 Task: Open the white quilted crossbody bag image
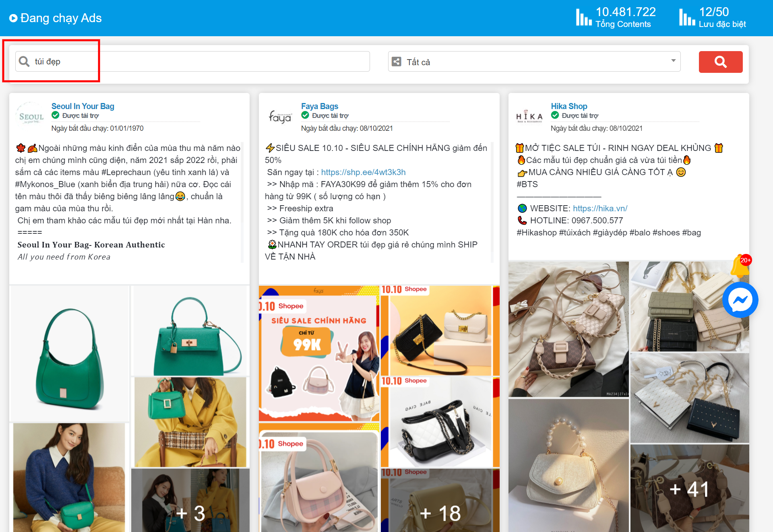point(440,422)
